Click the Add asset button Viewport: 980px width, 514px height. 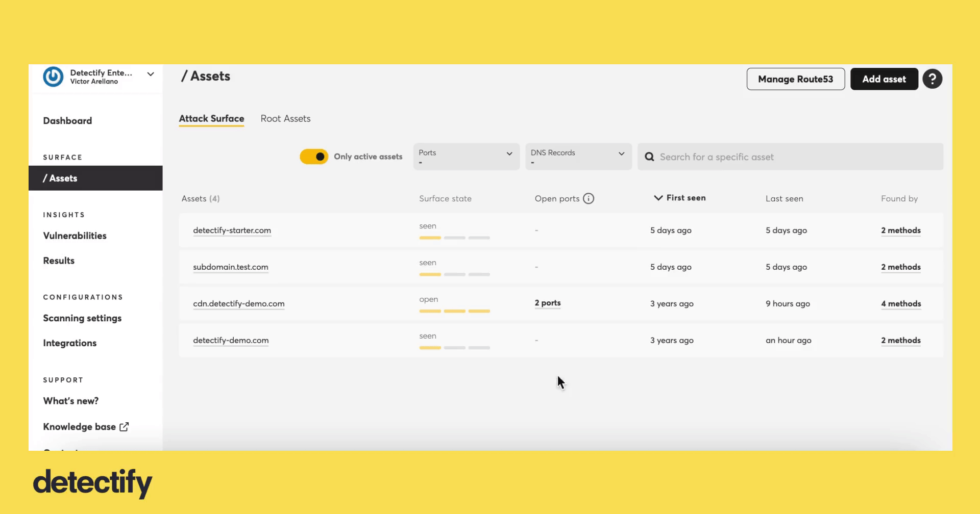[x=884, y=79]
